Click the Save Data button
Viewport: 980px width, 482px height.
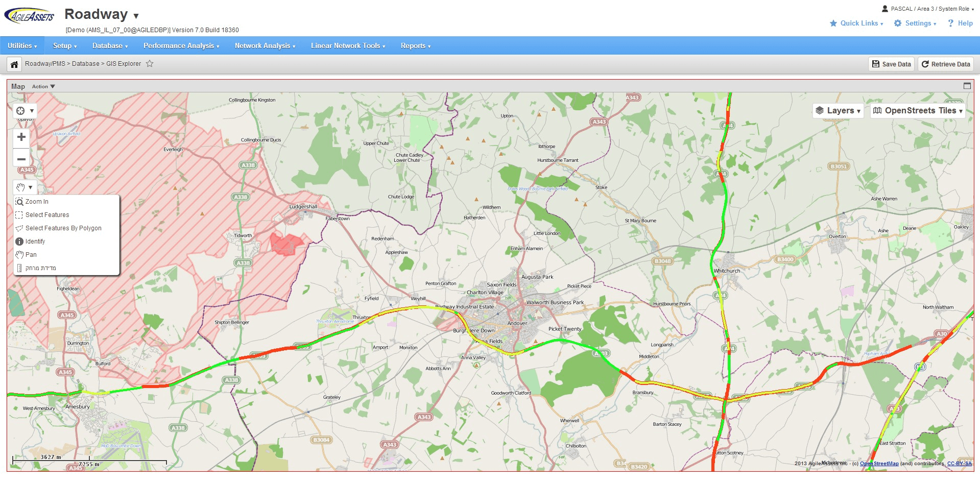[892, 64]
